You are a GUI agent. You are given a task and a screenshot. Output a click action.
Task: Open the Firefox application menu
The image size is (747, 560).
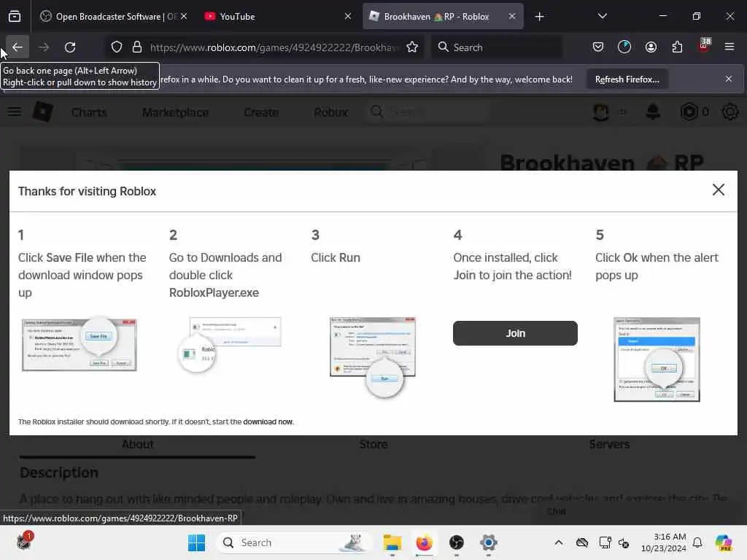point(729,47)
